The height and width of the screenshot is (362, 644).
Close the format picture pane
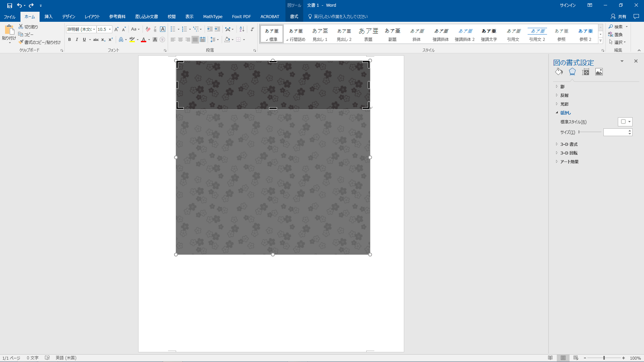click(636, 61)
